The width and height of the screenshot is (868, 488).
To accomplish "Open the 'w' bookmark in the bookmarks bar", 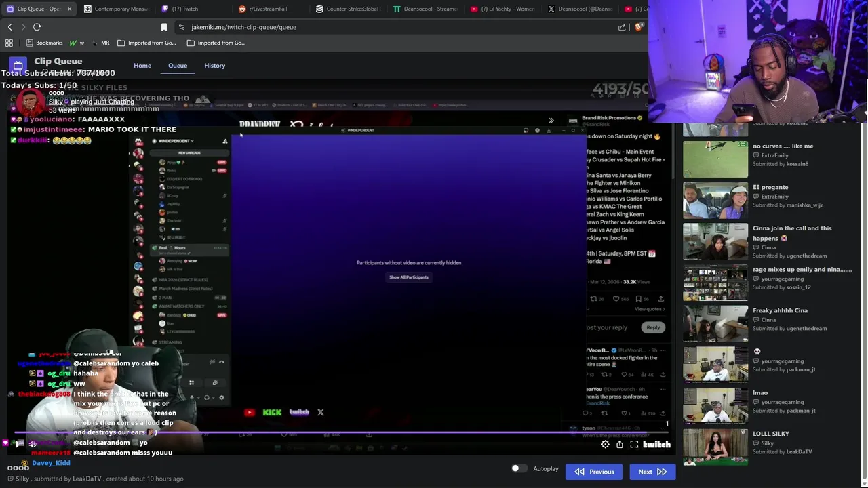I will pyautogui.click(x=77, y=43).
